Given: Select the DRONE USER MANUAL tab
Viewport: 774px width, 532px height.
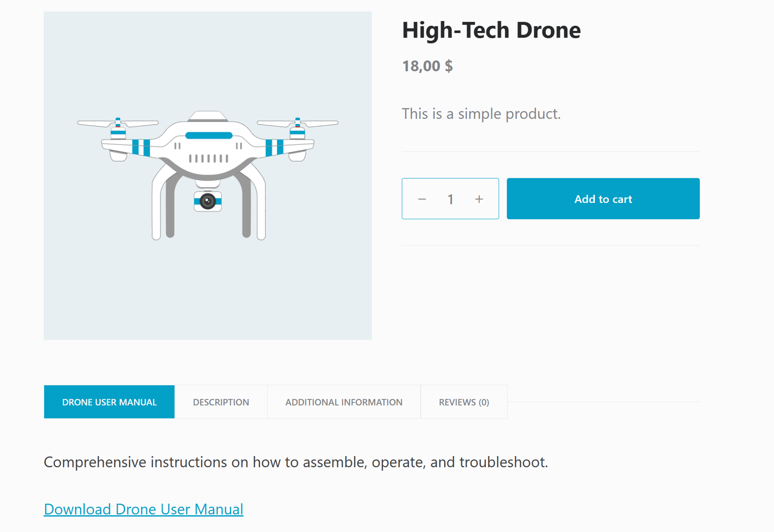Looking at the screenshot, I should (x=109, y=402).
